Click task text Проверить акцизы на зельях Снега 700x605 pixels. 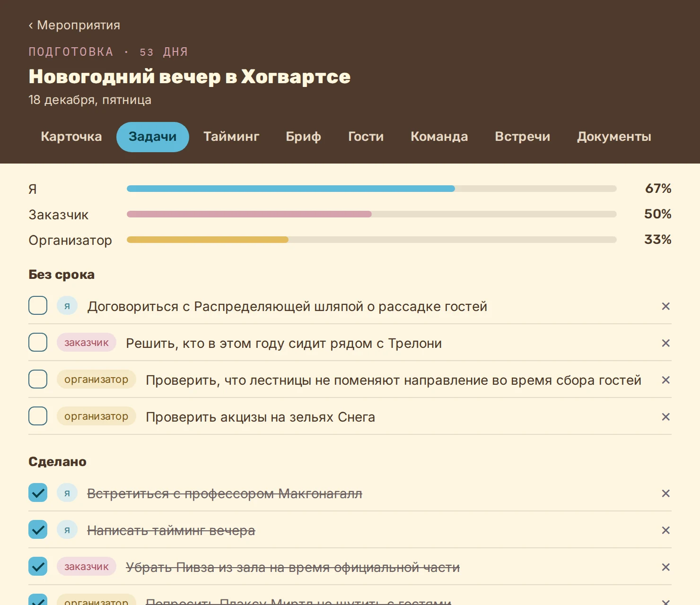click(260, 417)
